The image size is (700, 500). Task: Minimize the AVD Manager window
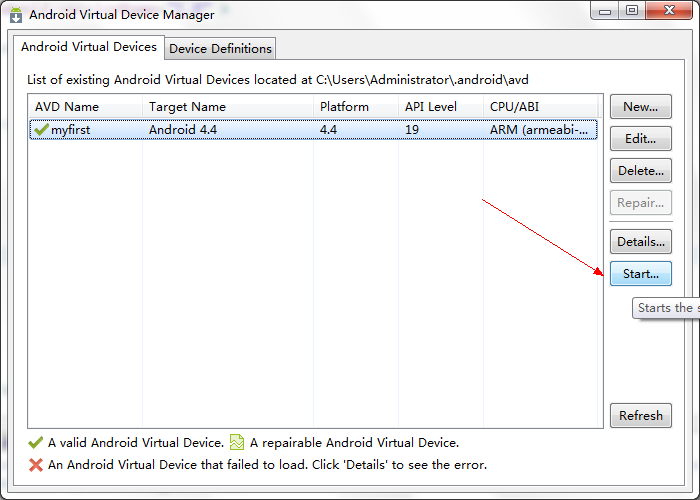[x=605, y=11]
